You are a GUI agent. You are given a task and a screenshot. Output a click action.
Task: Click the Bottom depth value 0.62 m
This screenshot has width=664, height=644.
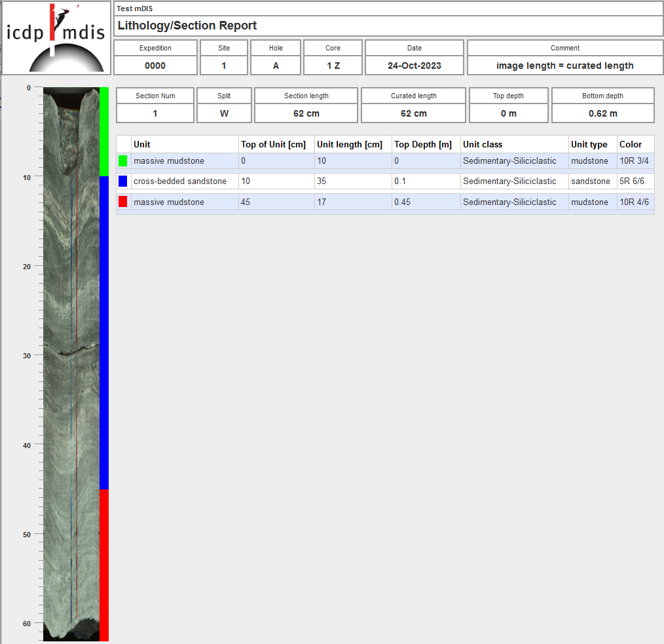pos(602,112)
